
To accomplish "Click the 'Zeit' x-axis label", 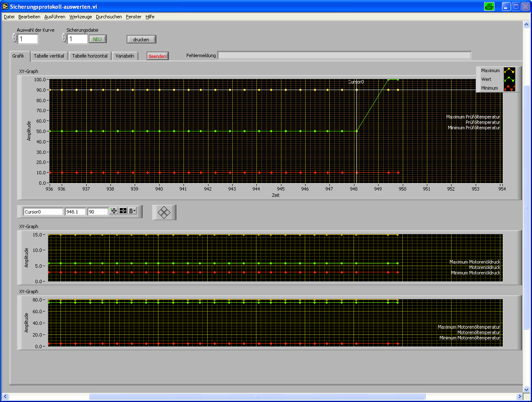I will click(x=276, y=195).
